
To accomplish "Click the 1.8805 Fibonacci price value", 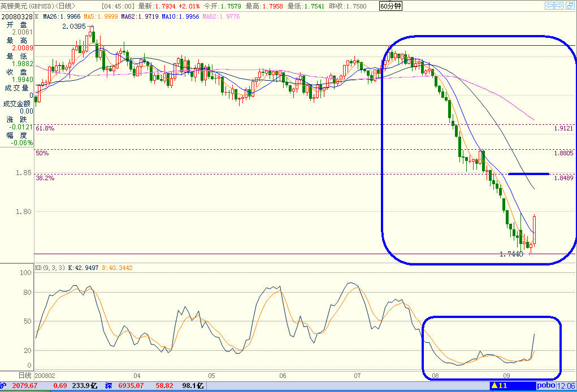I will pyautogui.click(x=564, y=153).
